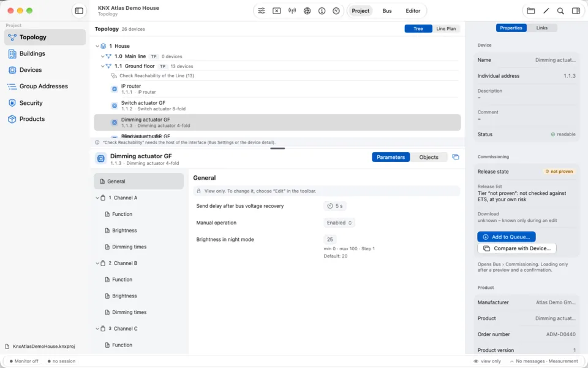Click the IP router device icon
This screenshot has height=368, width=588.
(x=115, y=89)
